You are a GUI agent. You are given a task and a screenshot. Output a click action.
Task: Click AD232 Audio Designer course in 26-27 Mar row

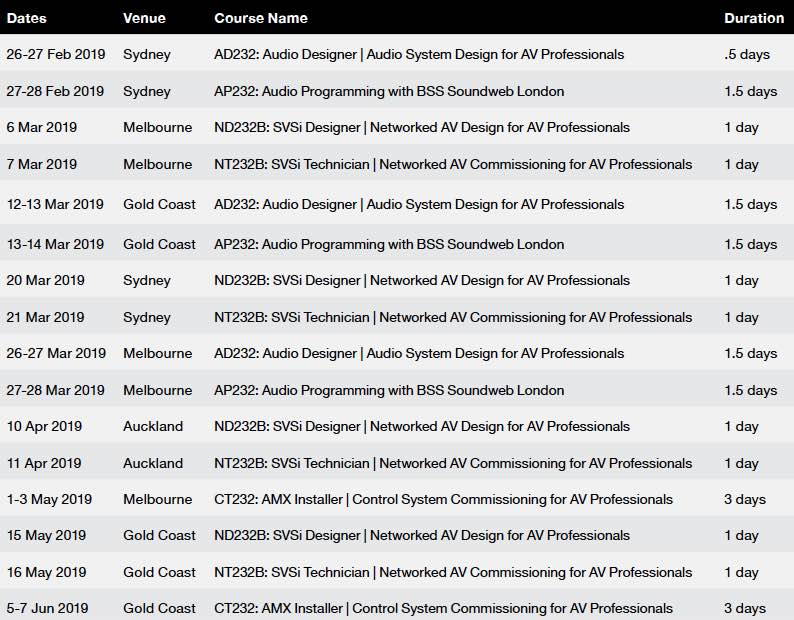pyautogui.click(x=419, y=354)
